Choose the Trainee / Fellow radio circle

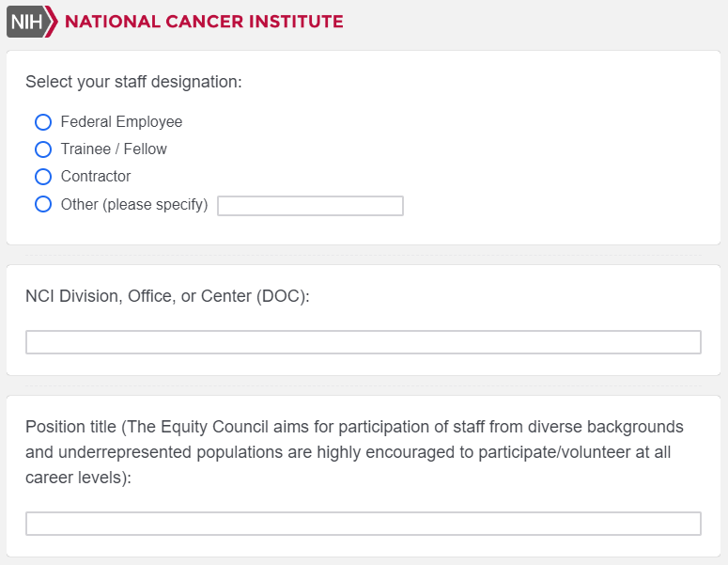point(42,149)
